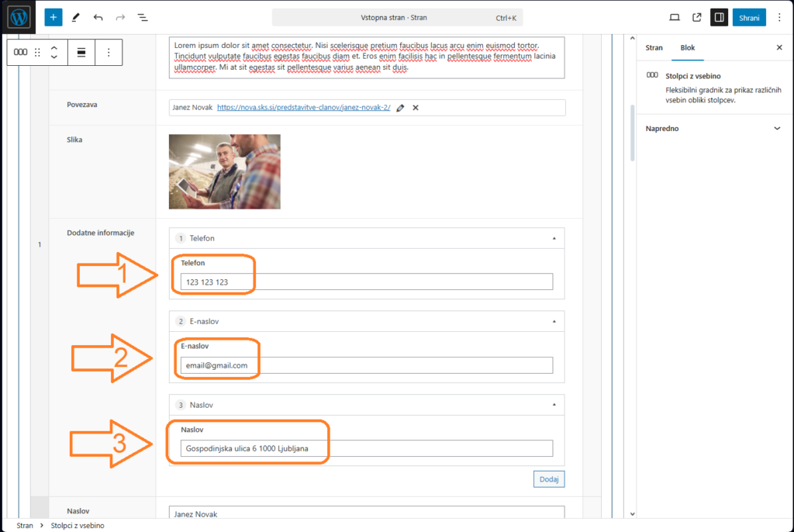This screenshot has width=794, height=532.
Task: Click the Telefon input field
Action: (367, 282)
